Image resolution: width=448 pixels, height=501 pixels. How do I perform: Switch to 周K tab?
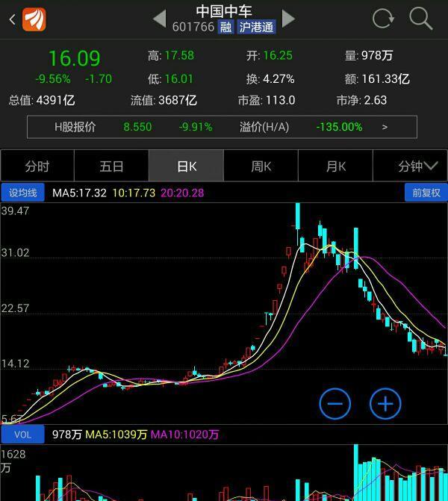[261, 167]
